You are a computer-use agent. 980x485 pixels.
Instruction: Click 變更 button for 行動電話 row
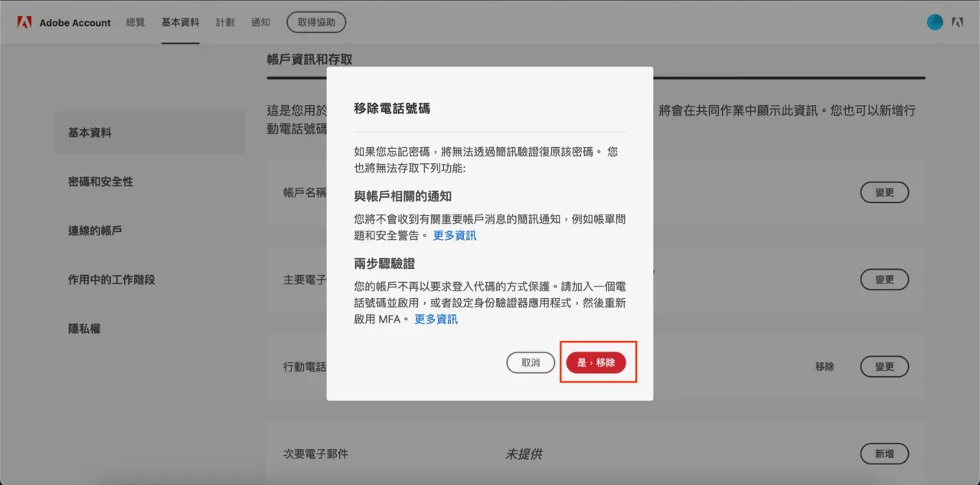pyautogui.click(x=884, y=366)
